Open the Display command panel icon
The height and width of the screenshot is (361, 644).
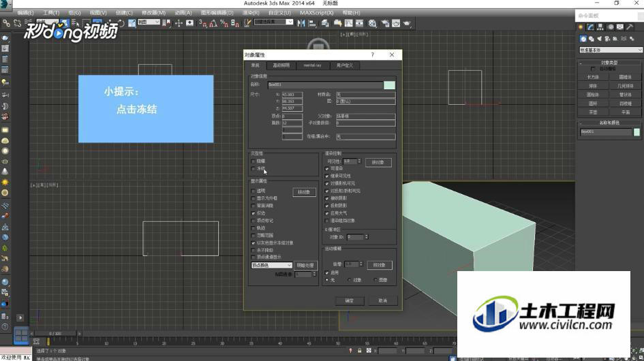(619, 27)
